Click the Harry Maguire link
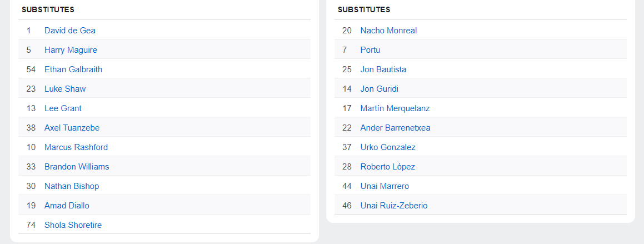This screenshot has width=644, height=244. [x=71, y=50]
